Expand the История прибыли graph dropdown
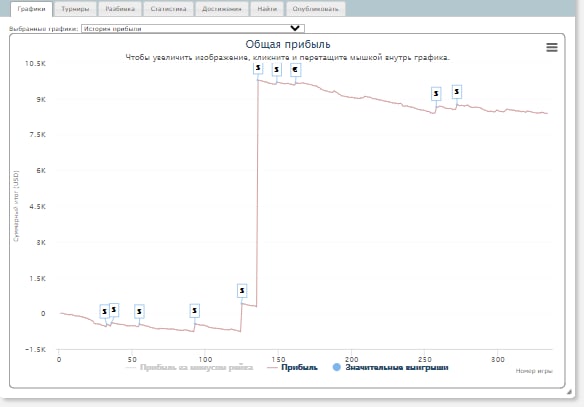The width and height of the screenshot is (584, 407). (x=193, y=28)
